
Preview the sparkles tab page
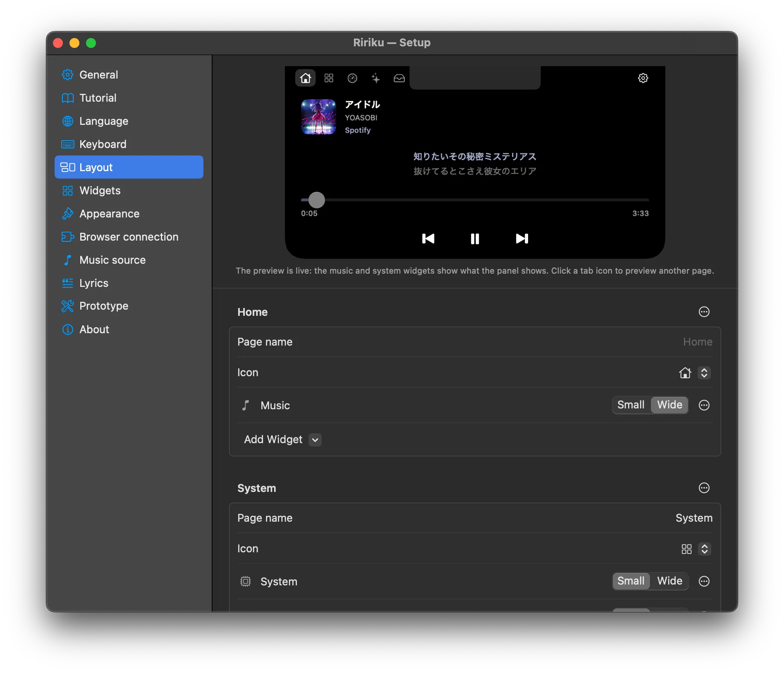[x=375, y=78]
